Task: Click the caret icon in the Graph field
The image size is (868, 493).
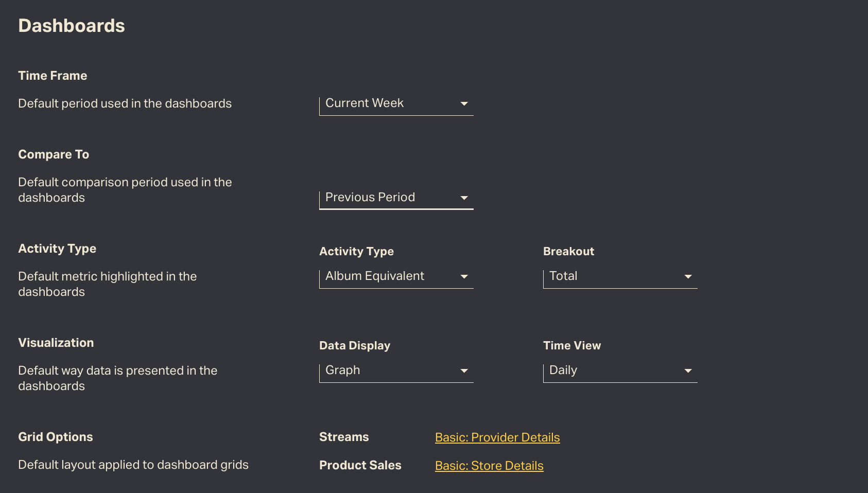Action: pos(464,371)
